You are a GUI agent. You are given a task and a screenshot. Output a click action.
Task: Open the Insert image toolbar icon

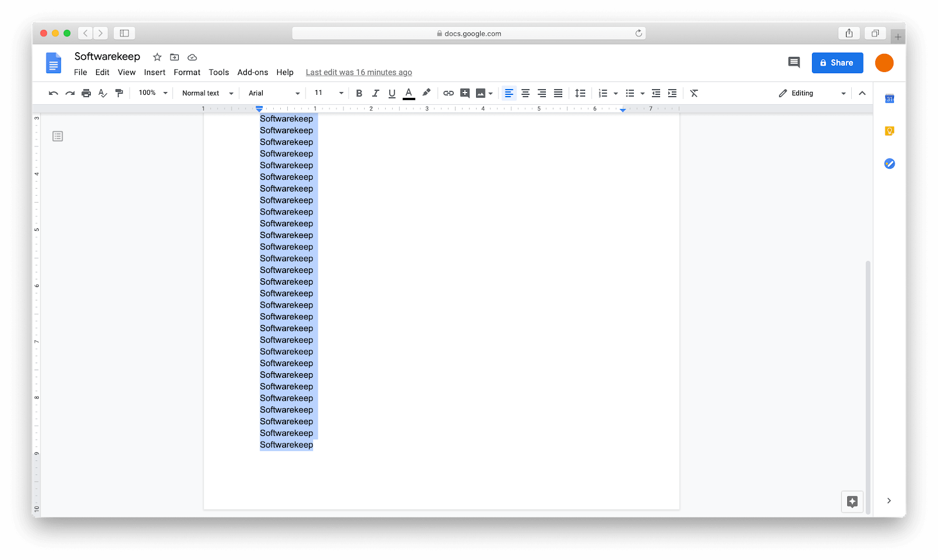pyautogui.click(x=481, y=93)
